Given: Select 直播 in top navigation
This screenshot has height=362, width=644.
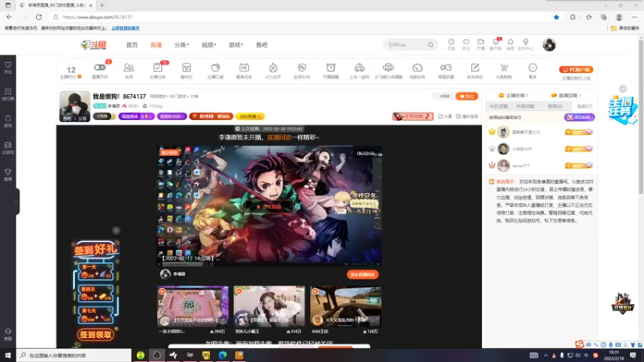Looking at the screenshot, I should (x=156, y=45).
